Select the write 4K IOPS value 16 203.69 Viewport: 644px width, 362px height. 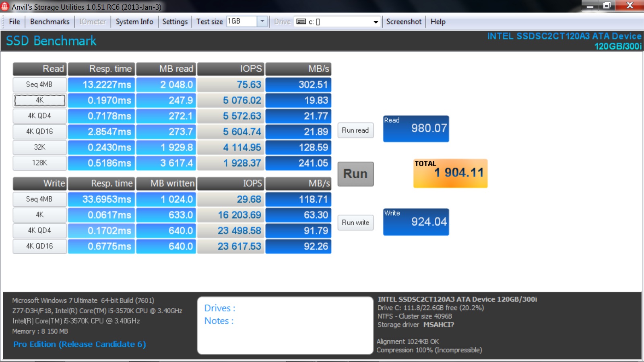231,215
